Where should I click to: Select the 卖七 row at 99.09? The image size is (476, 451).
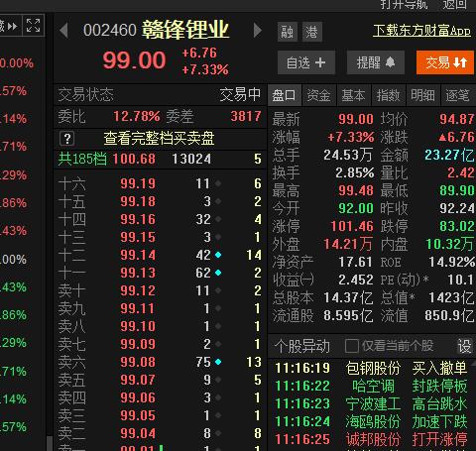[x=160, y=344]
